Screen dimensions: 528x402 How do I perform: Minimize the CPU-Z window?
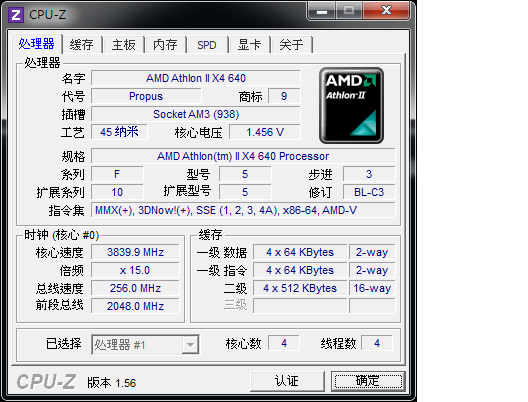pyautogui.click(x=322, y=11)
